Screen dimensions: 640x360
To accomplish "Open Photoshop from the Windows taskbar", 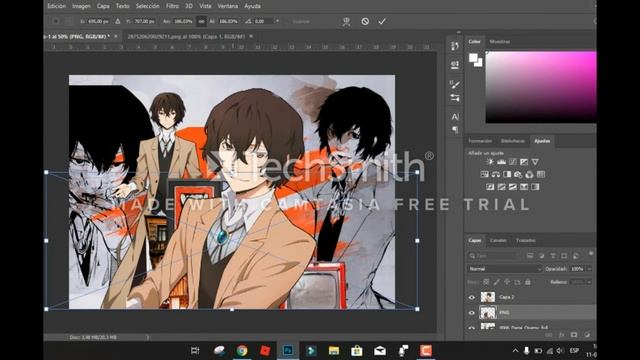I will (288, 350).
